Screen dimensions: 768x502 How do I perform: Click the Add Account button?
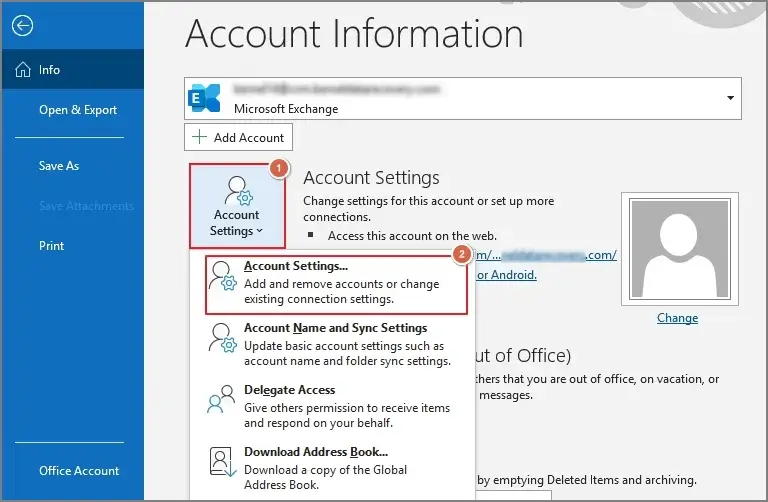(239, 137)
